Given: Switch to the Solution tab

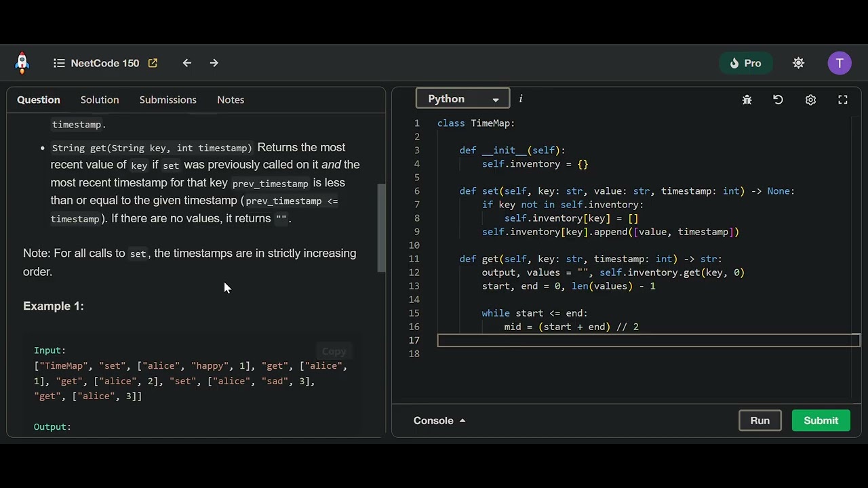Looking at the screenshot, I should (100, 100).
